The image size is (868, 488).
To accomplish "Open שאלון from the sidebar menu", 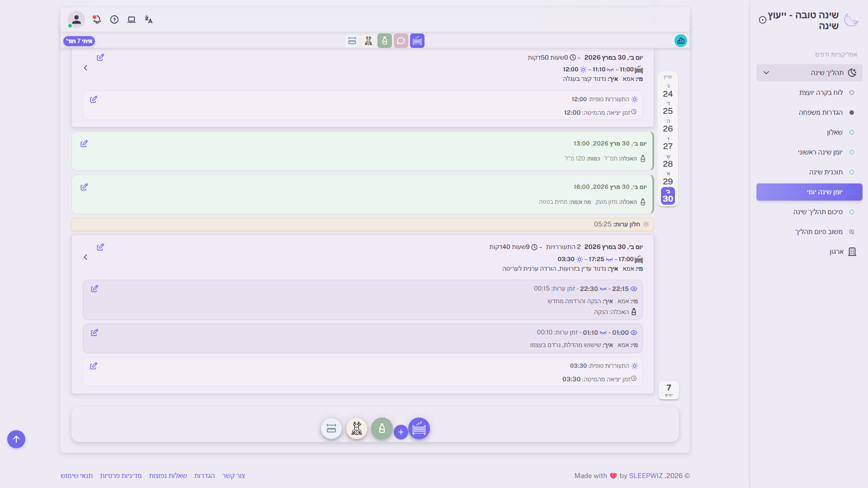I will coord(834,132).
